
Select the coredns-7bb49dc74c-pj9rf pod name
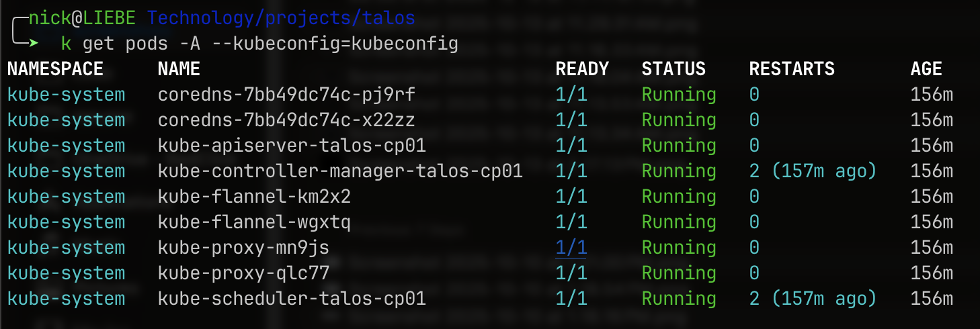click(x=286, y=95)
